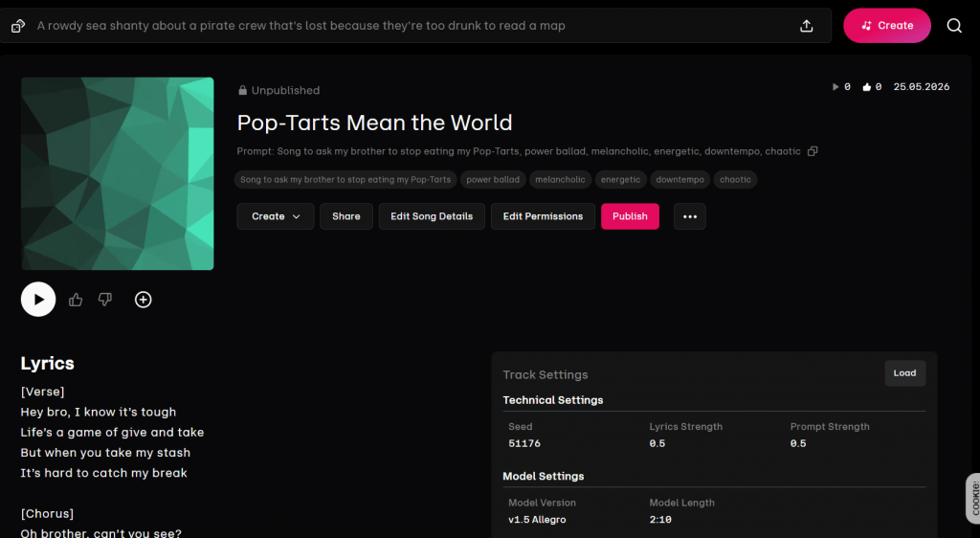Click lyric 'Life's a game of give and take'
This screenshot has width=980, height=538.
point(113,433)
